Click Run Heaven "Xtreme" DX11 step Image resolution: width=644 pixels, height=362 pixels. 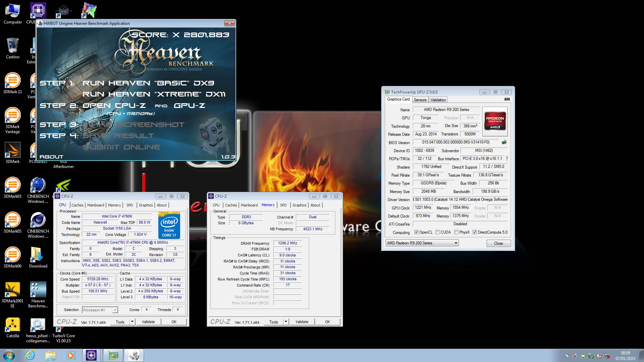(154, 94)
